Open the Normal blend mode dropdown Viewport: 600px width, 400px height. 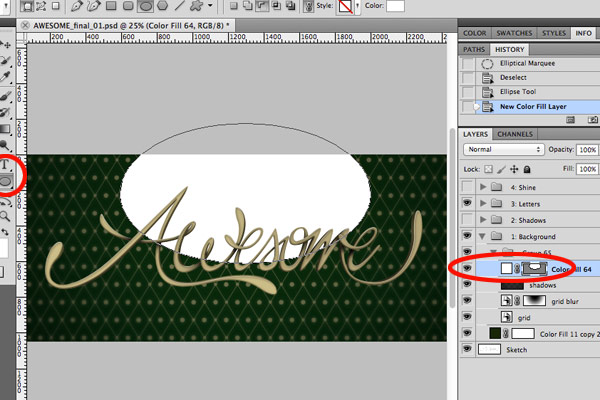click(504, 149)
